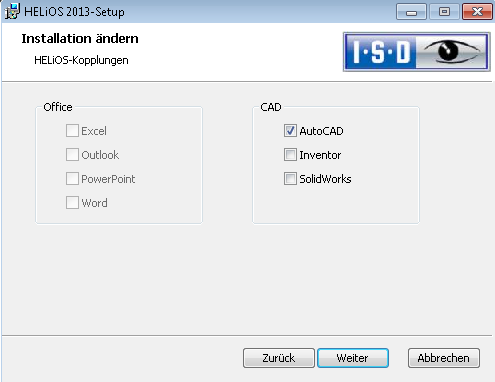Click the setup installer icon in title bar
495x382 pixels.
tap(12, 11)
